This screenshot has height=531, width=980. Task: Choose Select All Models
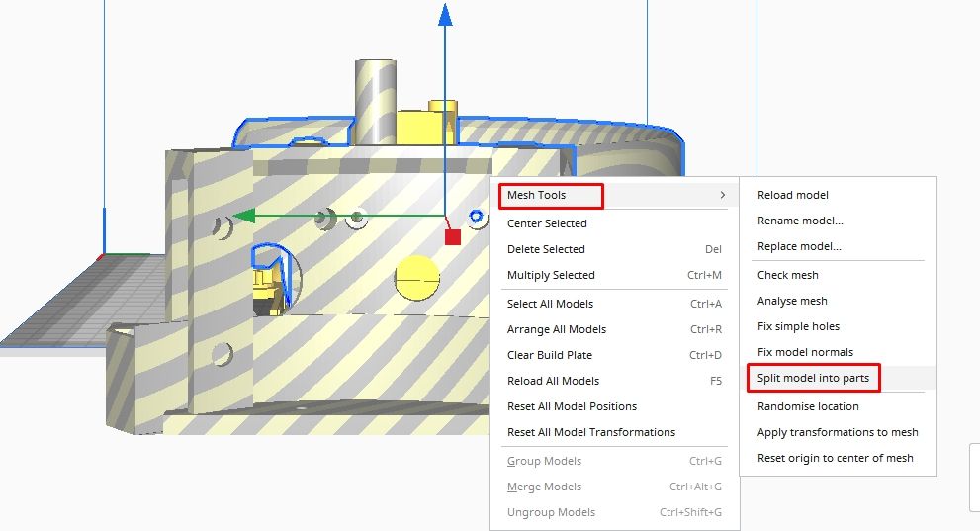pyautogui.click(x=614, y=304)
